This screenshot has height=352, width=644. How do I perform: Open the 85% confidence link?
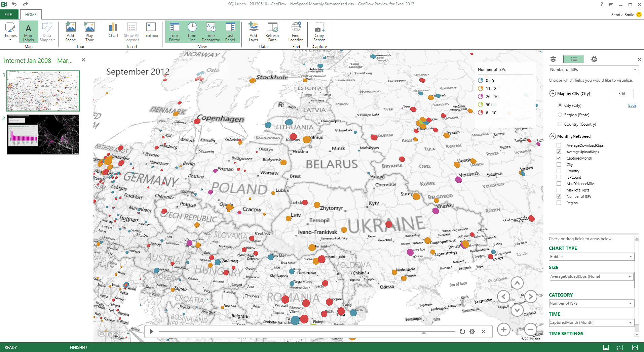pyautogui.click(x=632, y=105)
